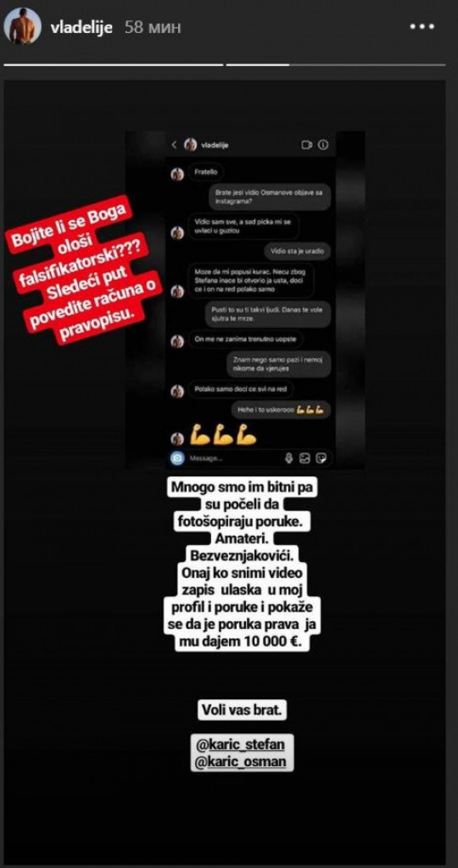Viewport: 458px width, 868px height.
Task: Open the sticker icon in the message bar
Action: click(321, 458)
